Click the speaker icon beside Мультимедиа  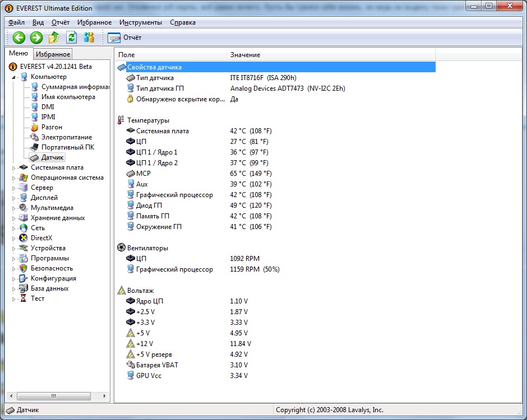tap(24, 208)
